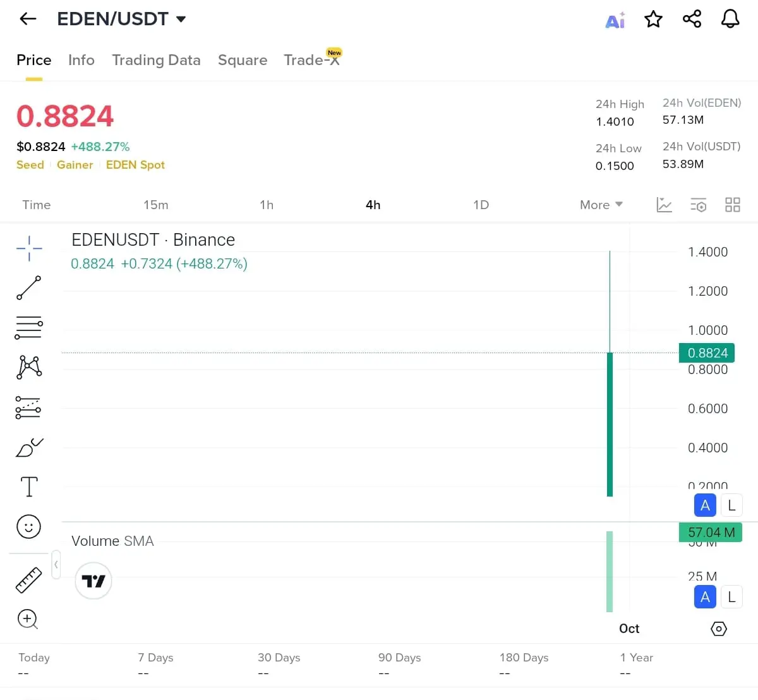758x700 pixels.
Task: Switch to the Price tab
Action: 34,60
